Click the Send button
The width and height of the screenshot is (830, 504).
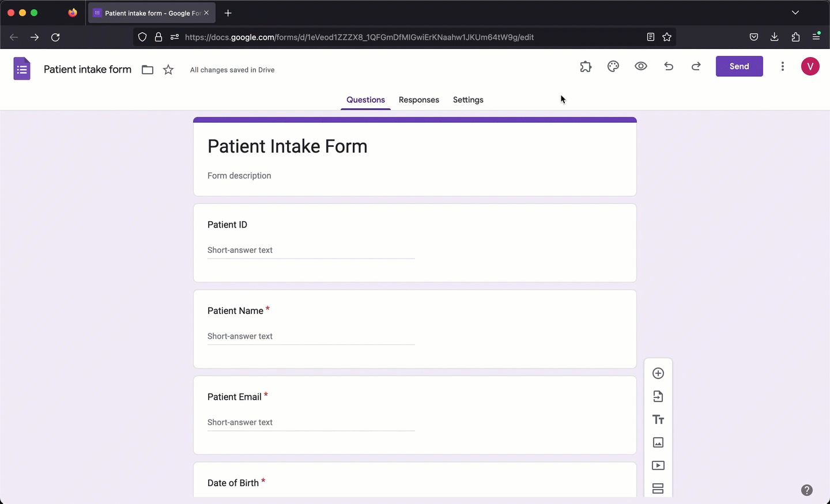[739, 66]
